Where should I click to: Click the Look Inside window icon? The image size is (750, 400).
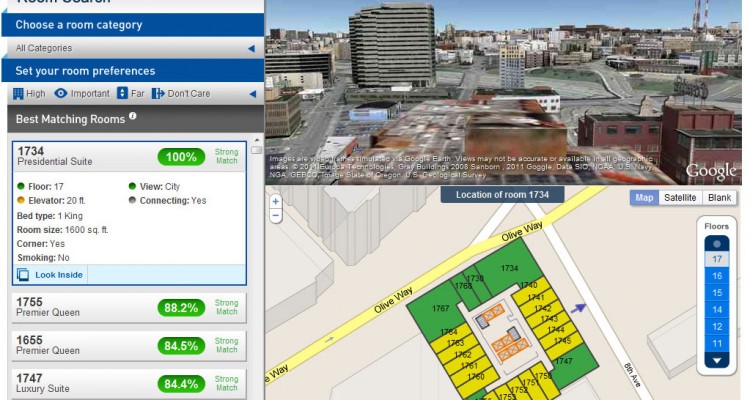tap(23, 275)
